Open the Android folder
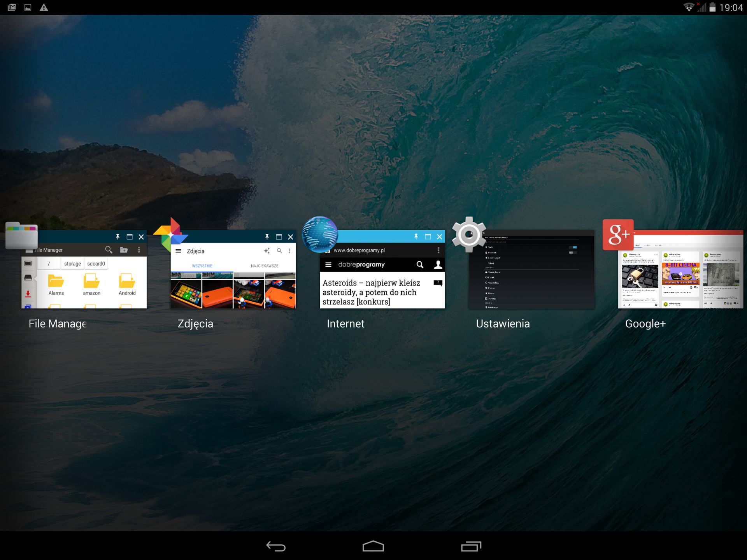Viewport: 747px width, 560px height. pyautogui.click(x=127, y=285)
